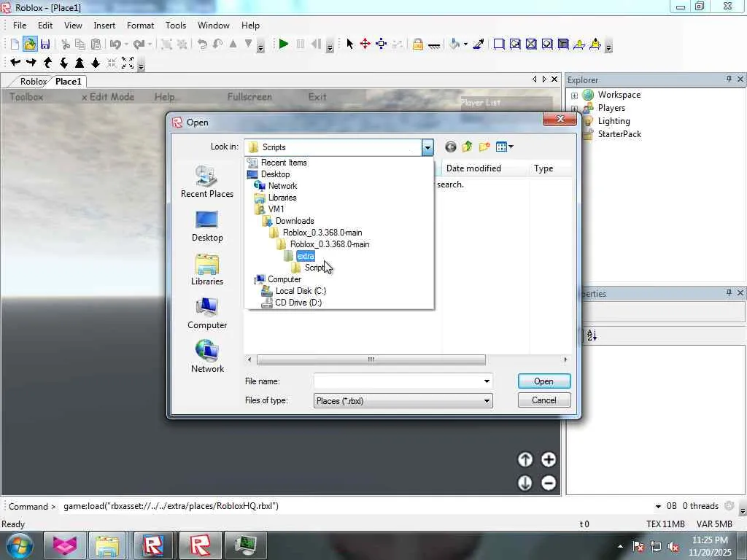Click the Paste clipboard icon
The image size is (747, 560).
pos(96,44)
